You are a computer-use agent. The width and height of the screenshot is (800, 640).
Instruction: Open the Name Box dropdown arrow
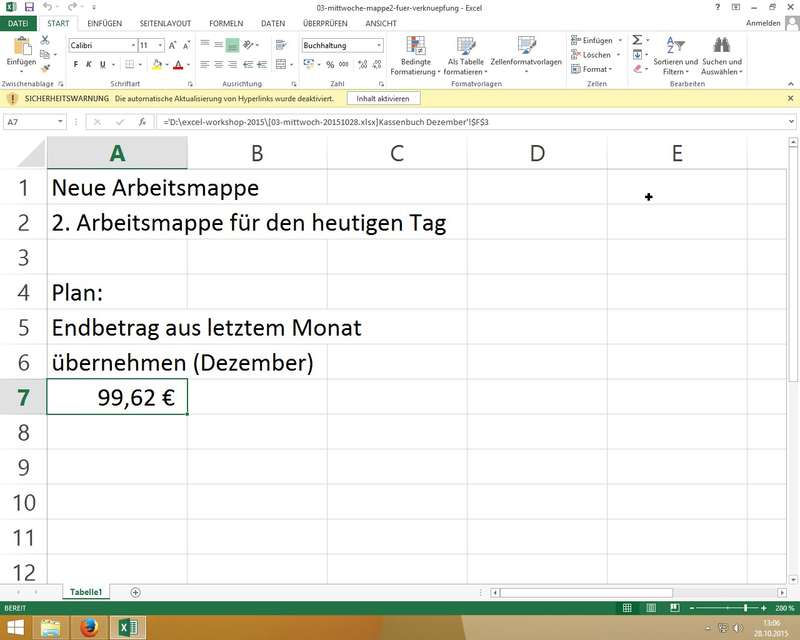(61, 121)
